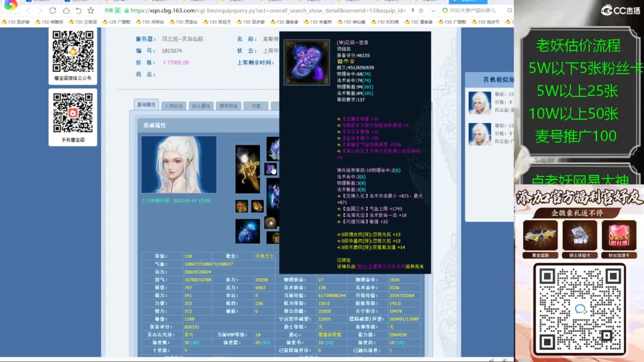Select the small purple flower item under the cursor
The height and width of the screenshot is (362, 644).
271,169
